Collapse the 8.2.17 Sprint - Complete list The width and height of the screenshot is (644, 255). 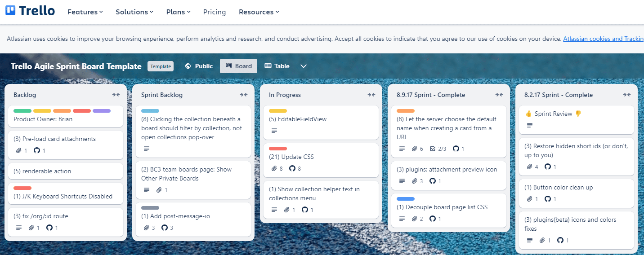point(627,95)
